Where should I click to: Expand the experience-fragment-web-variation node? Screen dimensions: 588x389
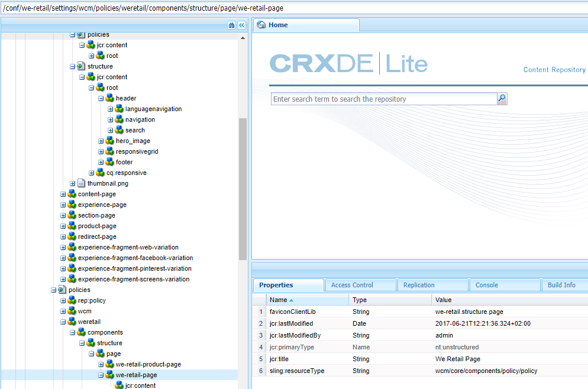(63, 247)
